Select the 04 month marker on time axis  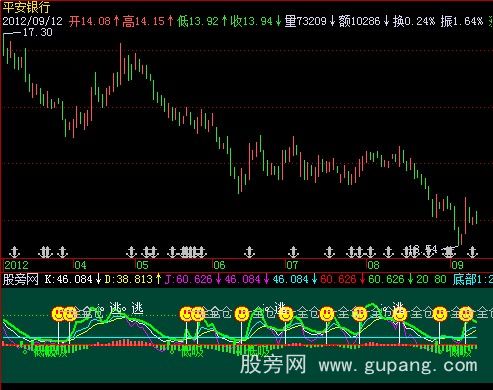[80, 265]
